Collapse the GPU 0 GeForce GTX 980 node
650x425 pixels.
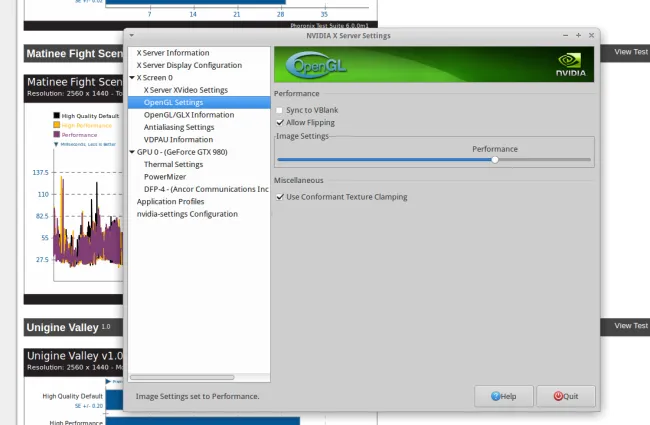(132, 152)
